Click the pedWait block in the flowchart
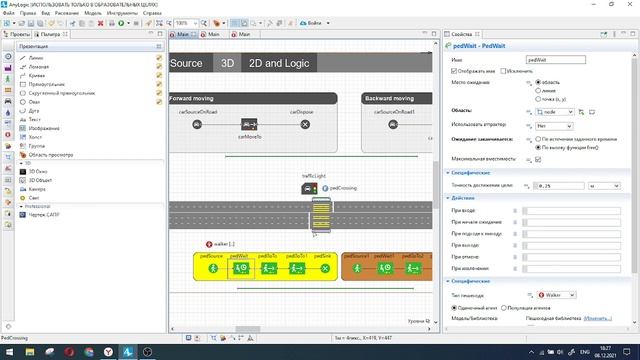The width and height of the screenshot is (640, 360). point(241,268)
